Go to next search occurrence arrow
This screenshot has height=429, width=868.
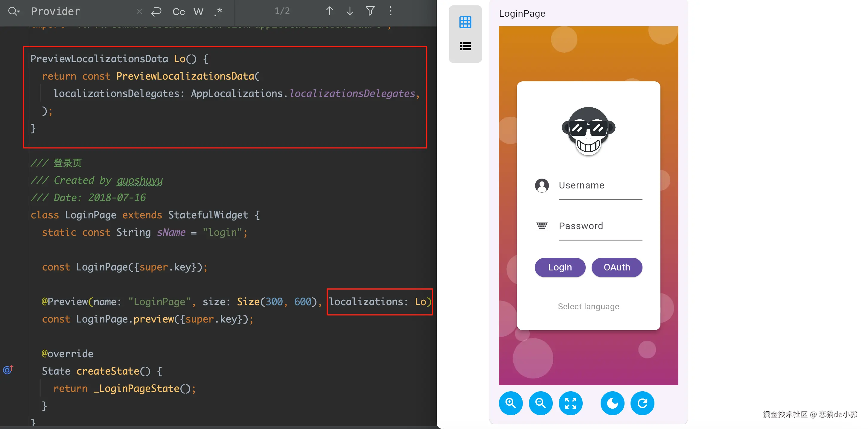(x=350, y=11)
